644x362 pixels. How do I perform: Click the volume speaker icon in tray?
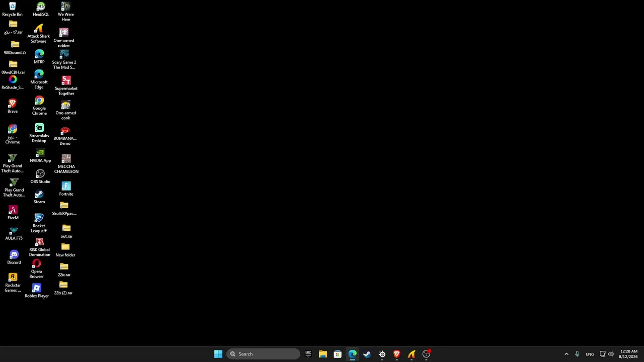[611, 354]
